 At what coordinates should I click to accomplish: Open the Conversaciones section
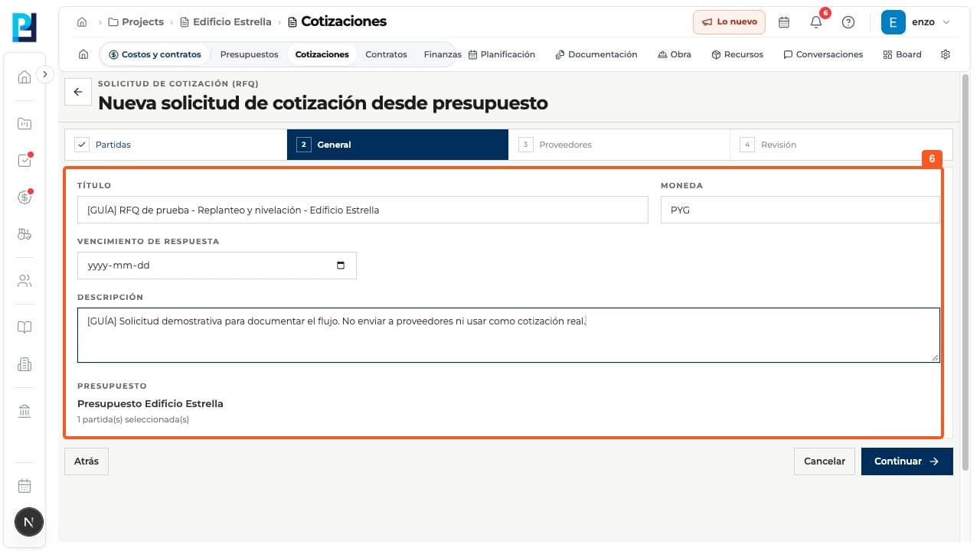(x=823, y=54)
